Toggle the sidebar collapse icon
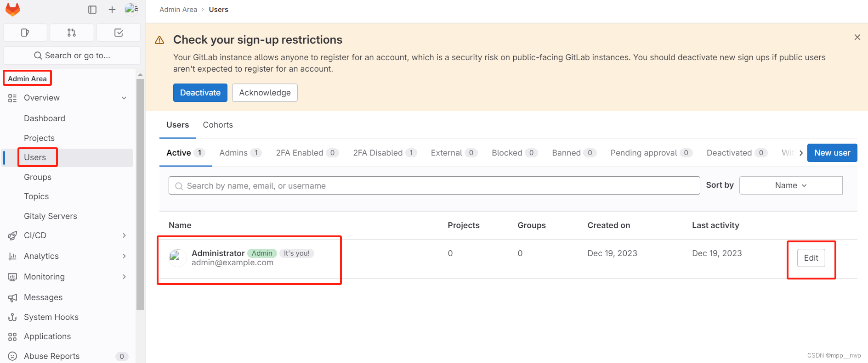The height and width of the screenshot is (363, 868). pyautogui.click(x=92, y=10)
